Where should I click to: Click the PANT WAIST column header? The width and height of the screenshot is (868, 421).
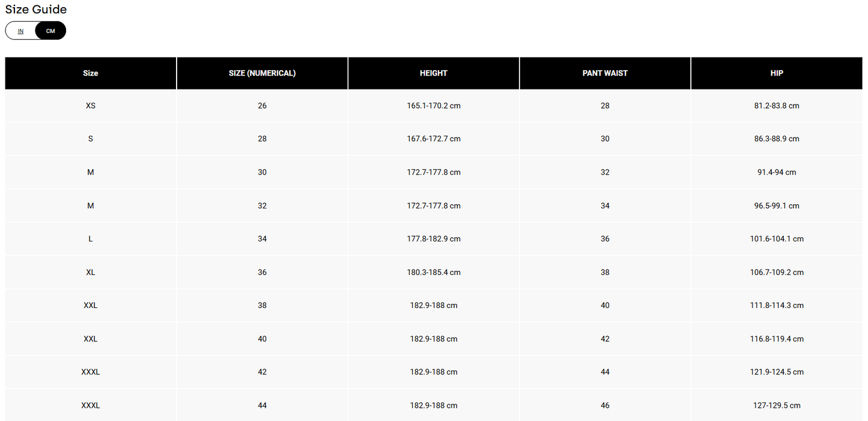pyautogui.click(x=605, y=73)
